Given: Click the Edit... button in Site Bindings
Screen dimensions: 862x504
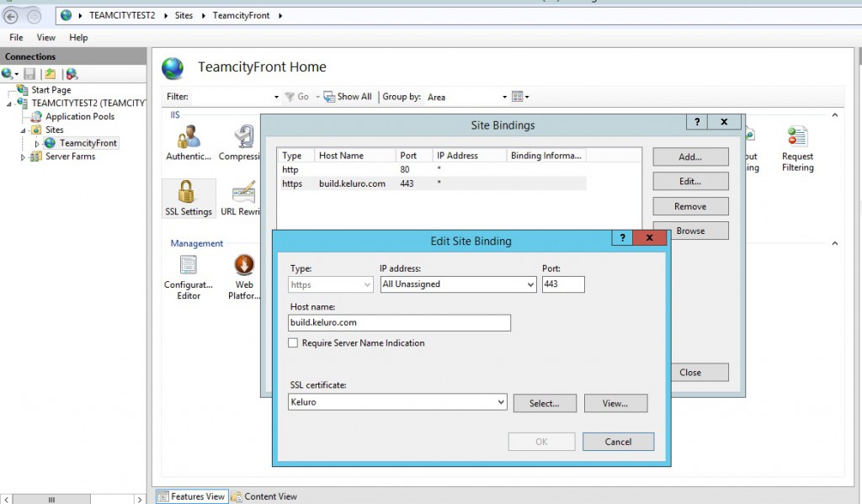Looking at the screenshot, I should tap(690, 181).
